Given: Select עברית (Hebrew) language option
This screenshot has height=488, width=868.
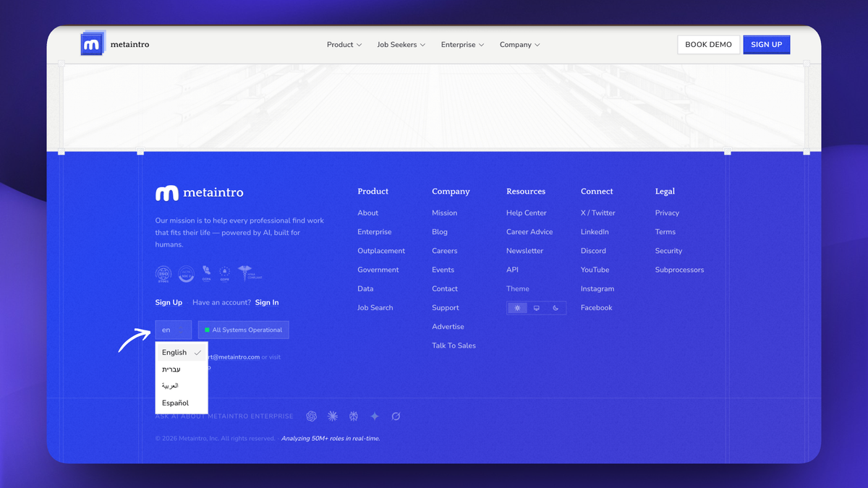Looking at the screenshot, I should [182, 369].
